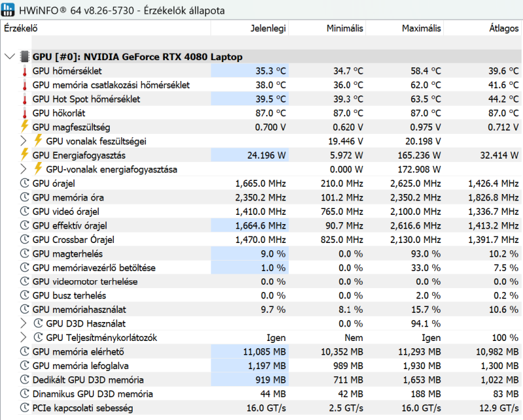Click current effective clock 1,664.6 MHz

pos(260,225)
